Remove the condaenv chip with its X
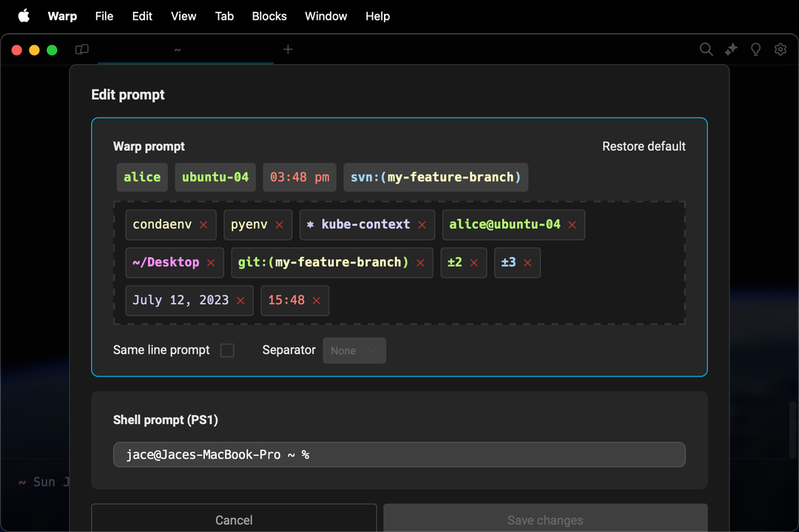Screen dimensions: 799x532 [x=203, y=225]
